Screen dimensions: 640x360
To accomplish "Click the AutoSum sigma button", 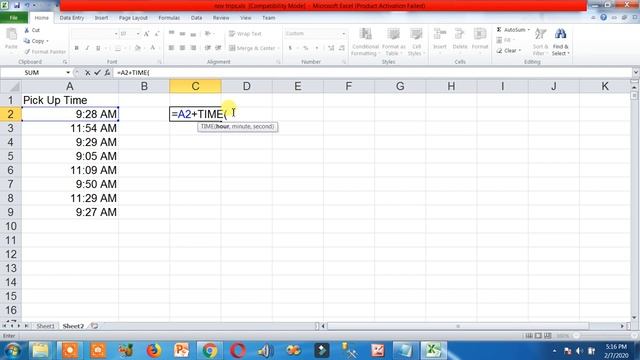I will (499, 30).
